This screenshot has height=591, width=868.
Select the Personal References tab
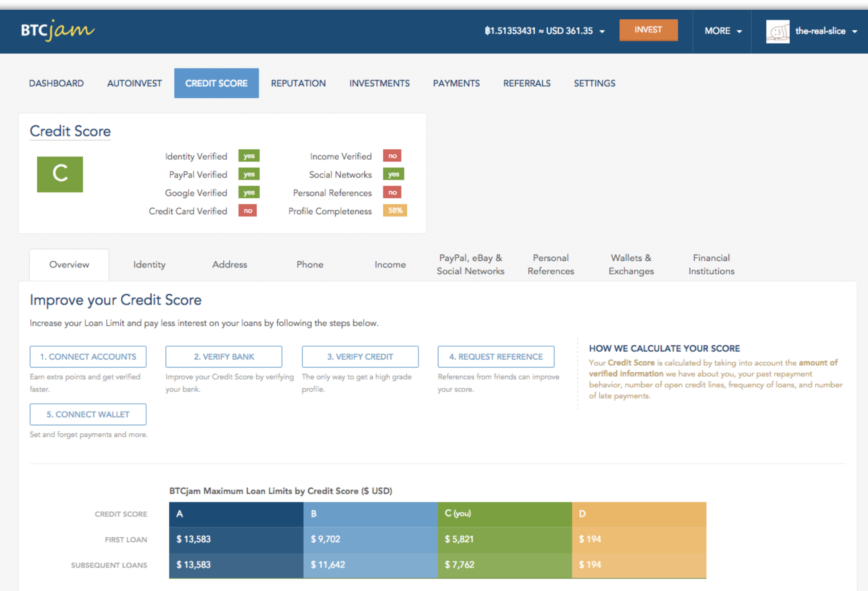click(550, 264)
